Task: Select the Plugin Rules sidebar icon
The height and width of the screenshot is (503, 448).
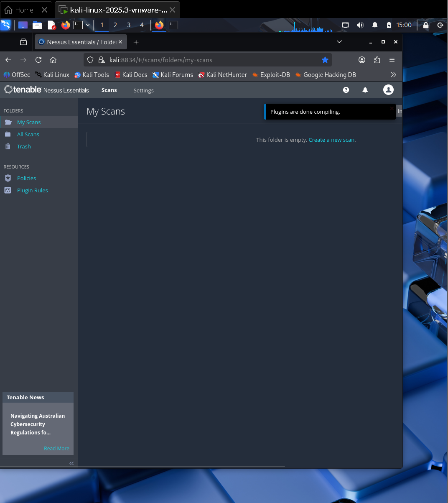Action: click(x=9, y=190)
